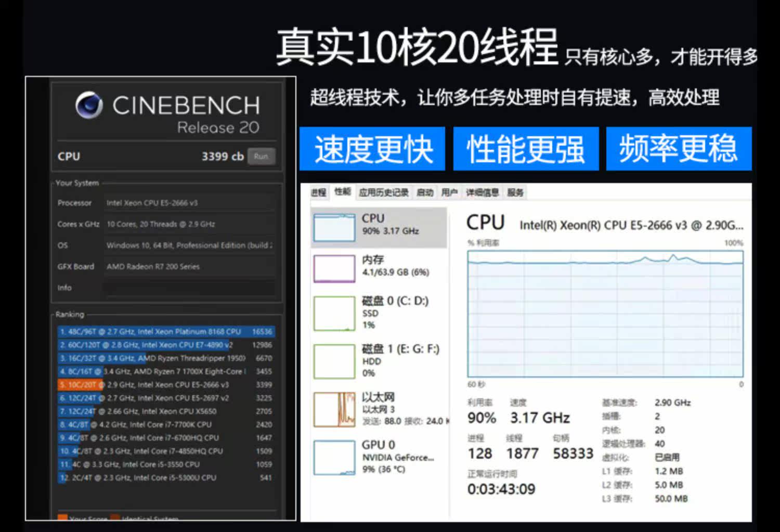Click the CPU 90% 3.17 GHz sidebar entry

[x=379, y=227]
